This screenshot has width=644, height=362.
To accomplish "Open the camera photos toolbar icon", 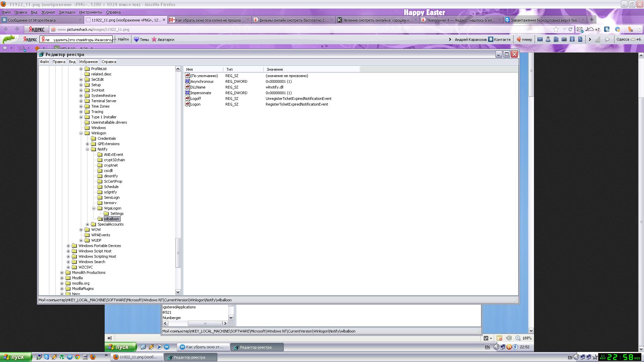I will click(564, 39).
